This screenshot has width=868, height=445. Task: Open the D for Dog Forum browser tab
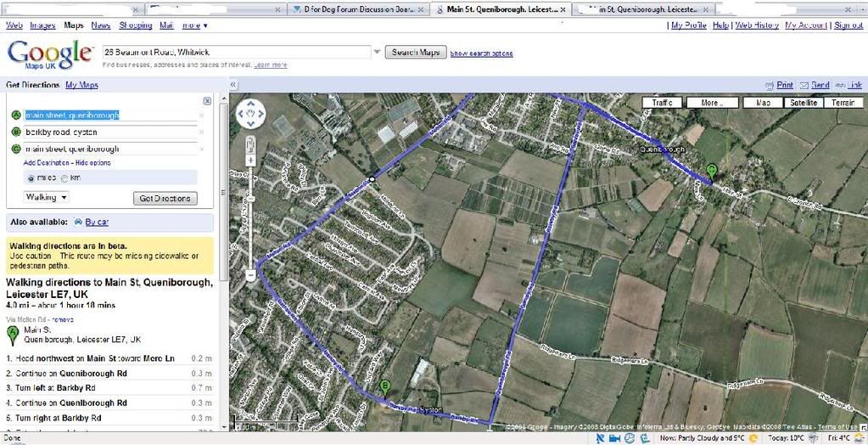pyautogui.click(x=358, y=9)
